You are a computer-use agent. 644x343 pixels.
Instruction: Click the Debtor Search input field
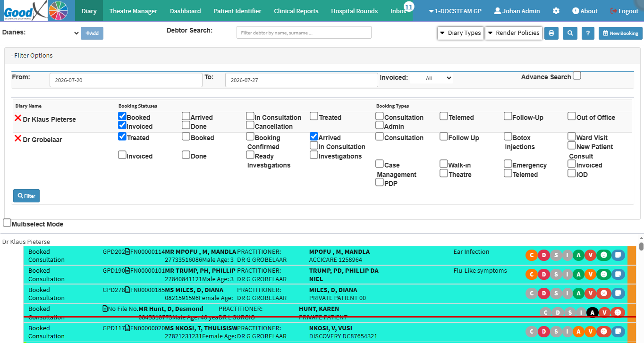(304, 33)
